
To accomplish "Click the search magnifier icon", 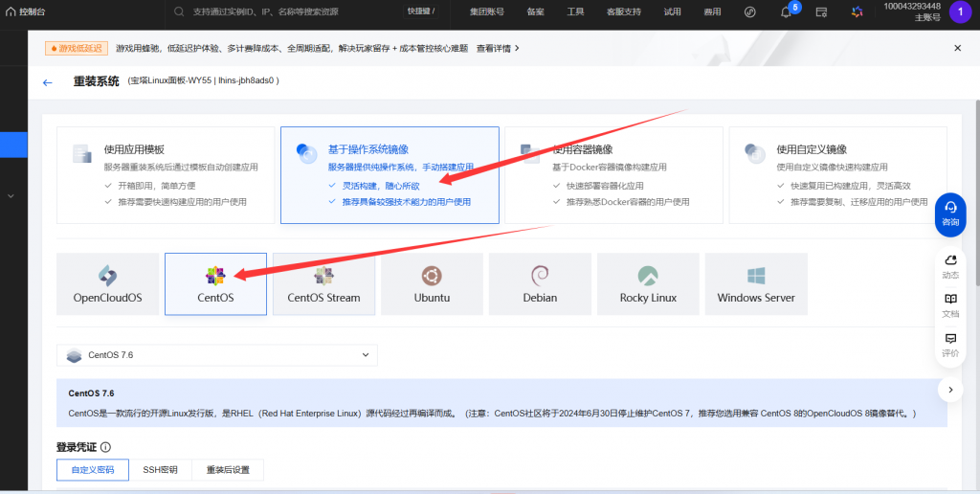I will [179, 11].
